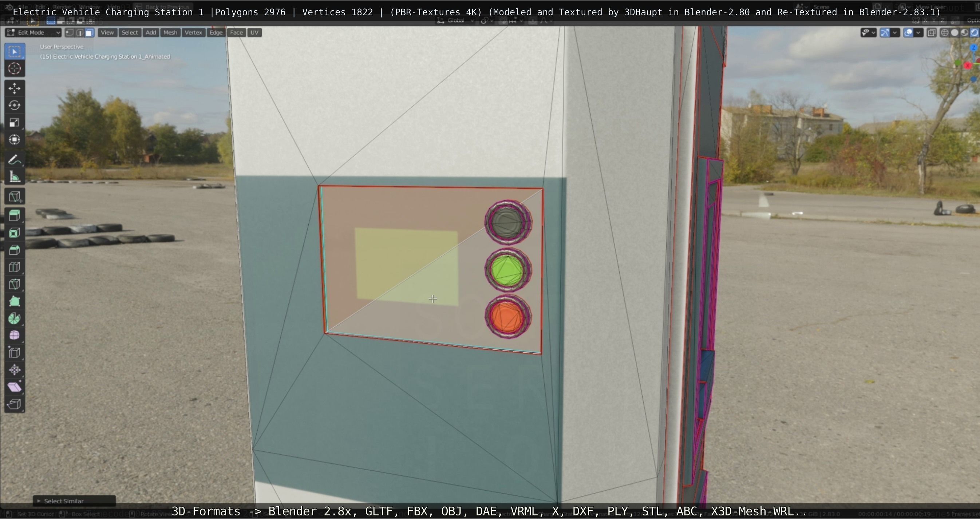This screenshot has width=980, height=519.
Task: Pick the Poly Build tool
Action: [x=15, y=301]
